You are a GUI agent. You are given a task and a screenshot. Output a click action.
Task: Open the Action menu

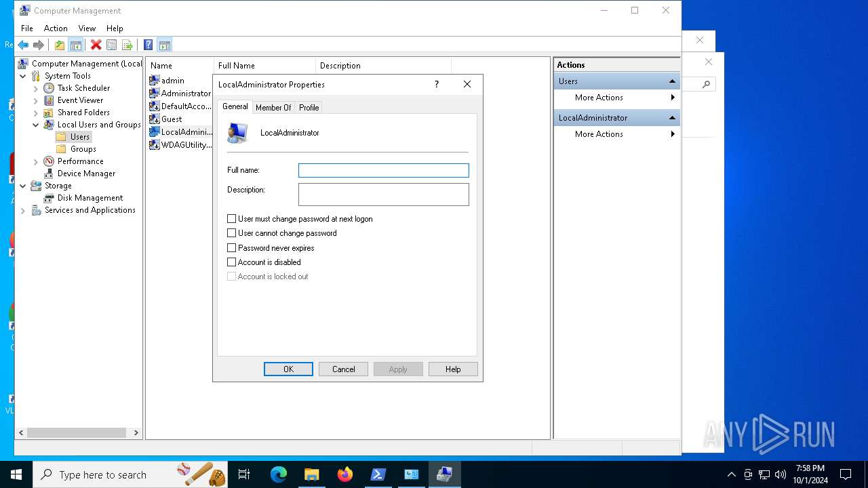pos(56,28)
